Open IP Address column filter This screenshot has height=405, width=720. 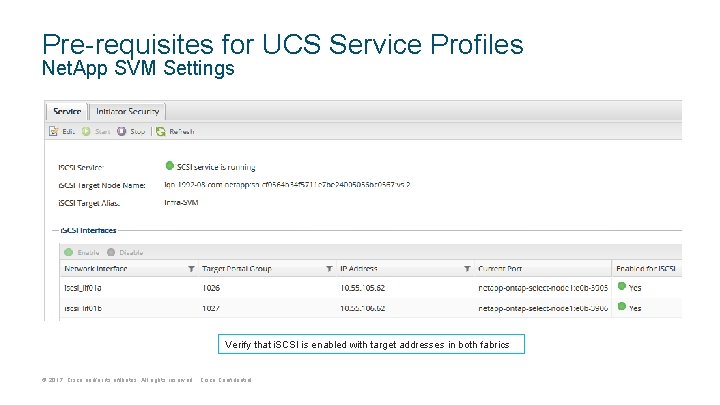point(467,269)
